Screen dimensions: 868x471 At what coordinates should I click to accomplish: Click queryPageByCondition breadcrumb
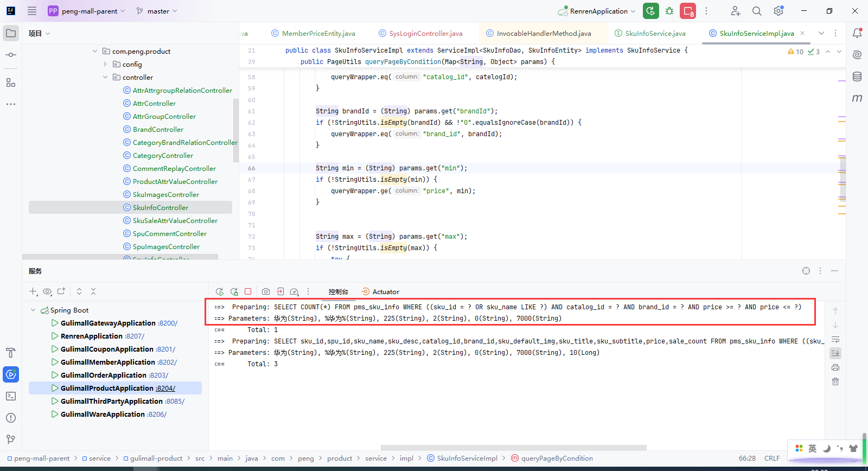[x=552, y=458]
